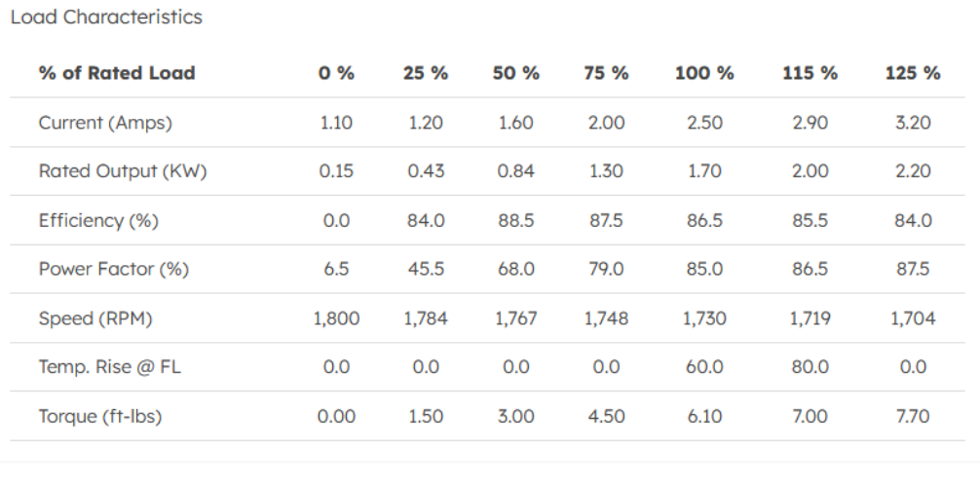Click the Power Factor (%) row label

[x=113, y=270]
